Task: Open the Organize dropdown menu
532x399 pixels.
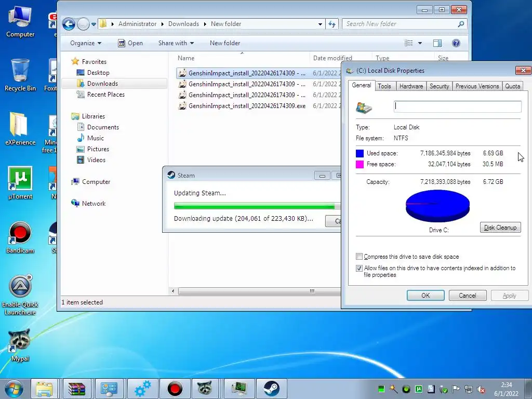Action: tap(86, 43)
